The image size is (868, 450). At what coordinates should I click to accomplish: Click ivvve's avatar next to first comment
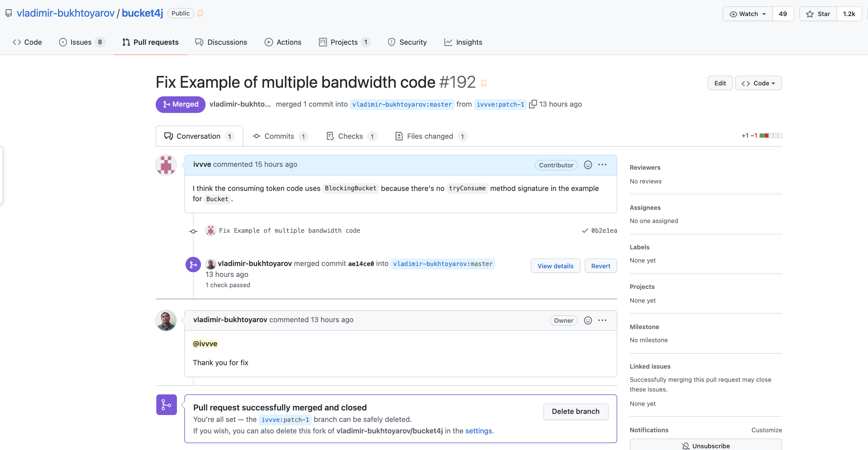(166, 165)
